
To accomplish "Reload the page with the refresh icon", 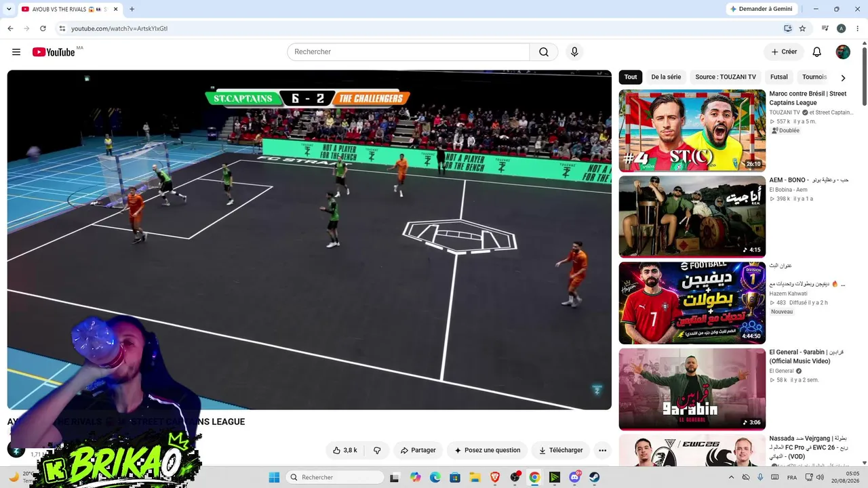I will 43,28.
